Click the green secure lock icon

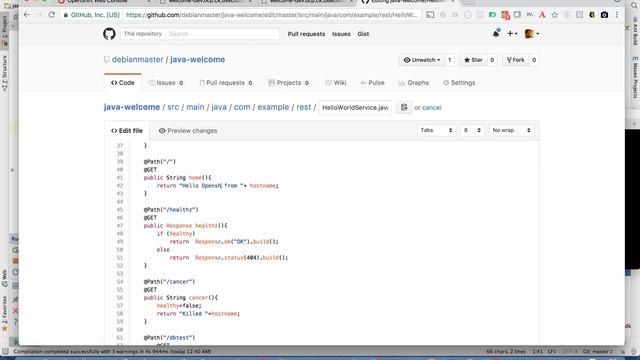[x=65, y=15]
